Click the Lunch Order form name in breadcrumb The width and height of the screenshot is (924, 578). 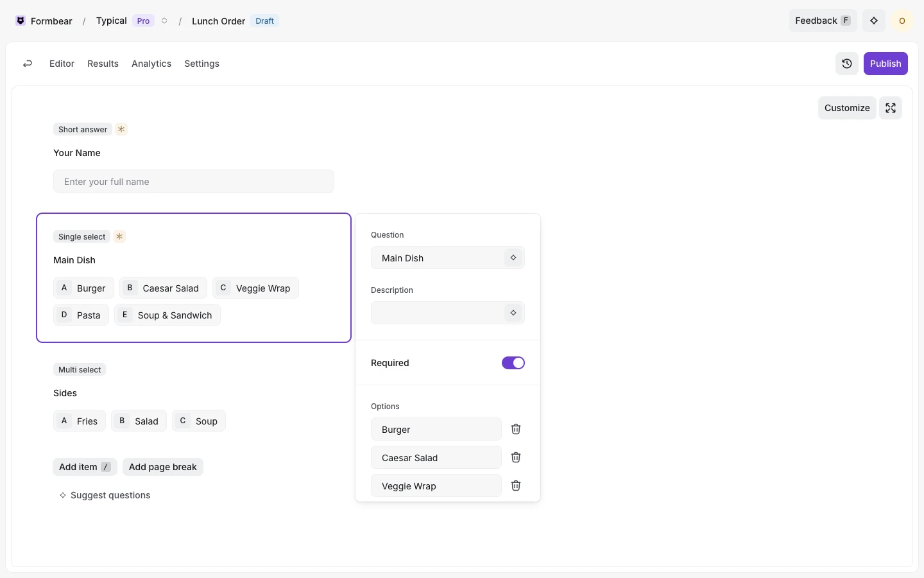point(218,21)
